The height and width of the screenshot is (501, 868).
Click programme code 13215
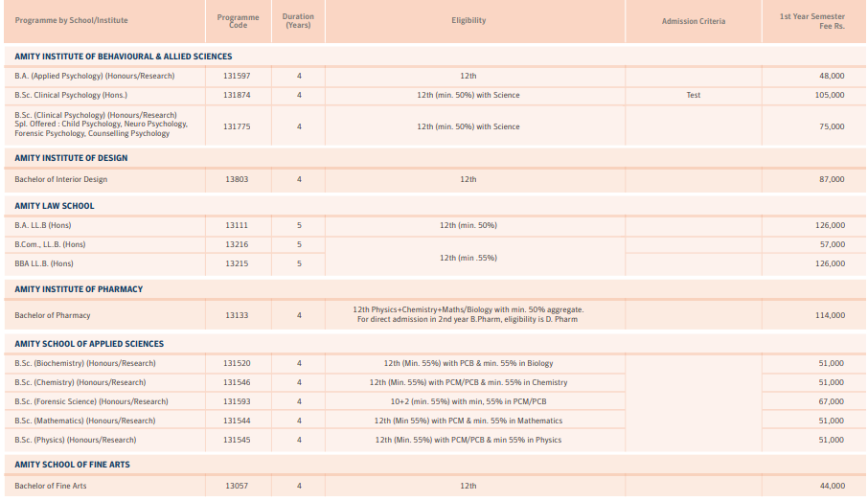coord(237,264)
